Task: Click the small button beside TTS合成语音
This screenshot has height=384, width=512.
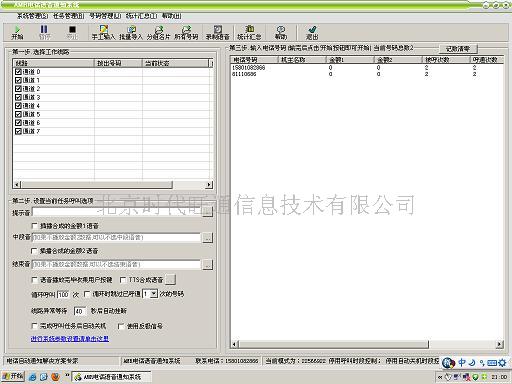Action: coord(170,279)
